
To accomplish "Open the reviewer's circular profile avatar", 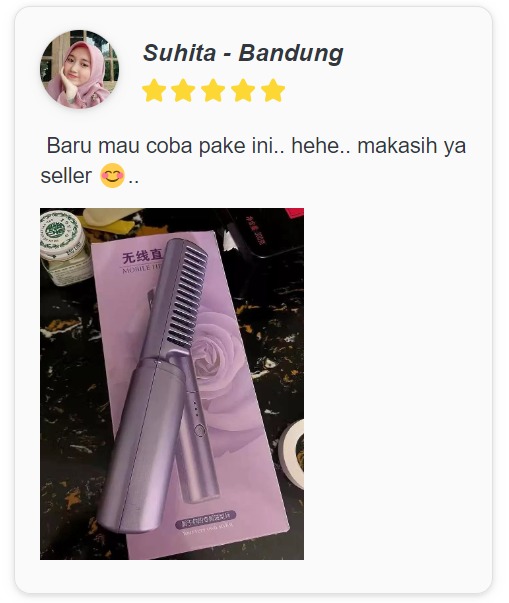I will (x=80, y=69).
